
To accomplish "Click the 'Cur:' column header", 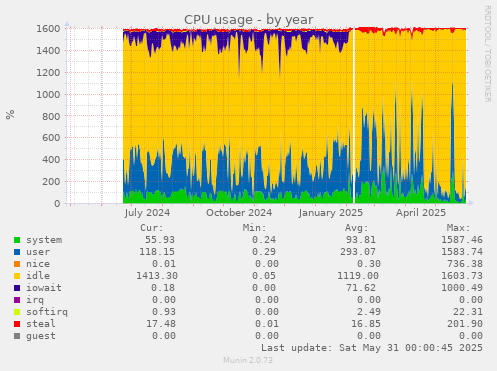I will (x=152, y=228).
